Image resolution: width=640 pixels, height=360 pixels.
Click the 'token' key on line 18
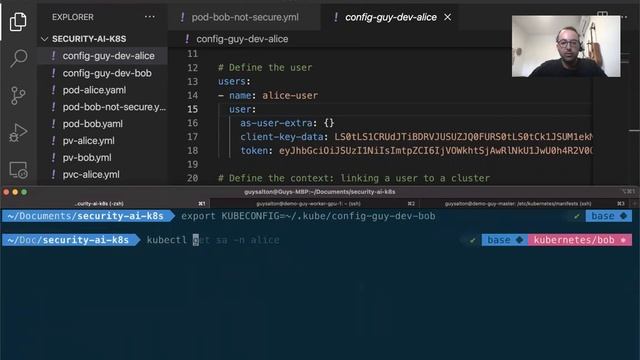(x=253, y=151)
